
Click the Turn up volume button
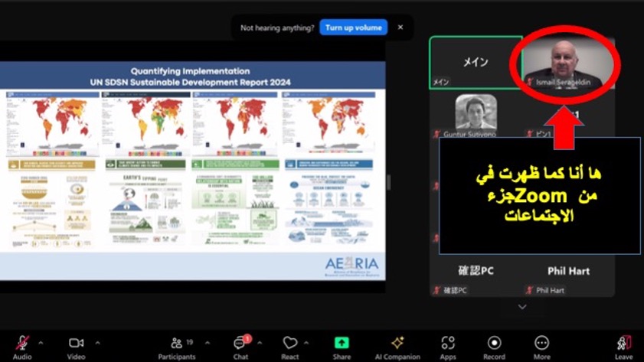tap(353, 28)
